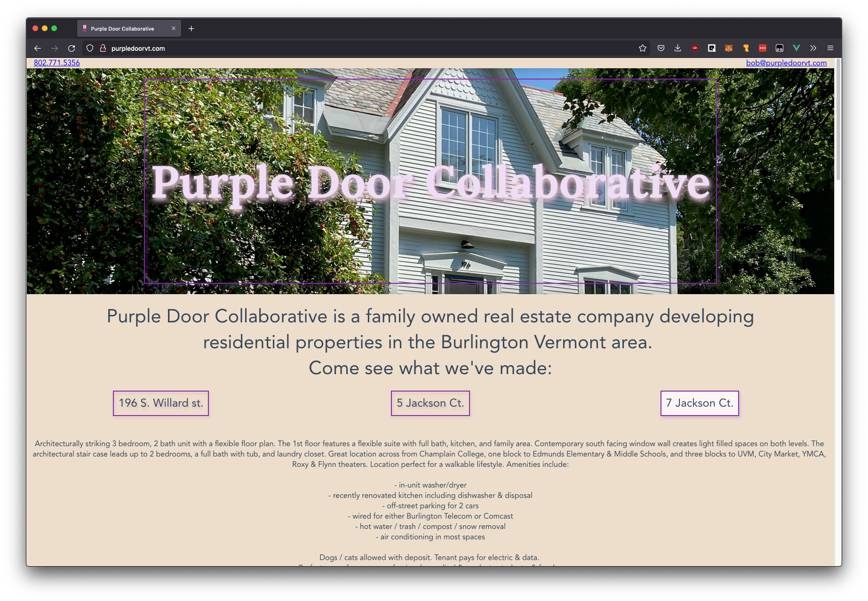Open the MetaMask fox extension
The width and height of the screenshot is (868, 601).
[x=729, y=48]
